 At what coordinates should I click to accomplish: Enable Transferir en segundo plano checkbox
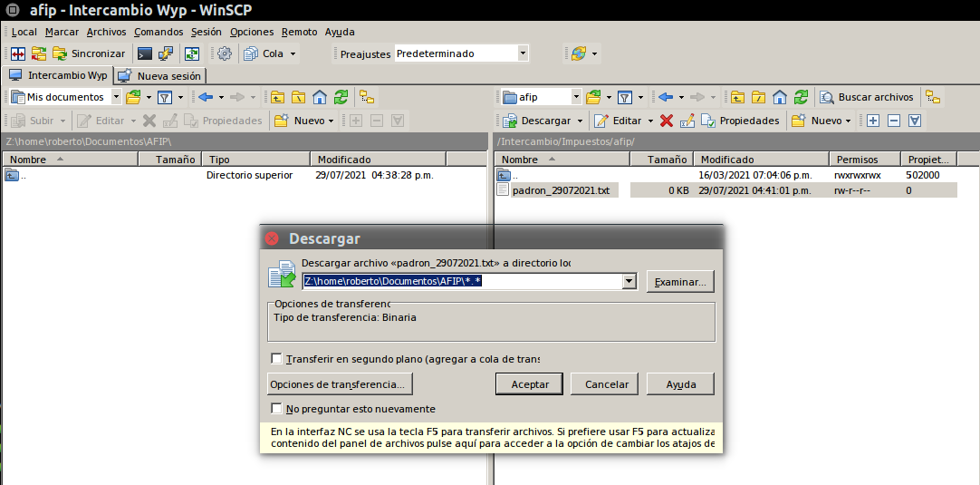[277, 359]
